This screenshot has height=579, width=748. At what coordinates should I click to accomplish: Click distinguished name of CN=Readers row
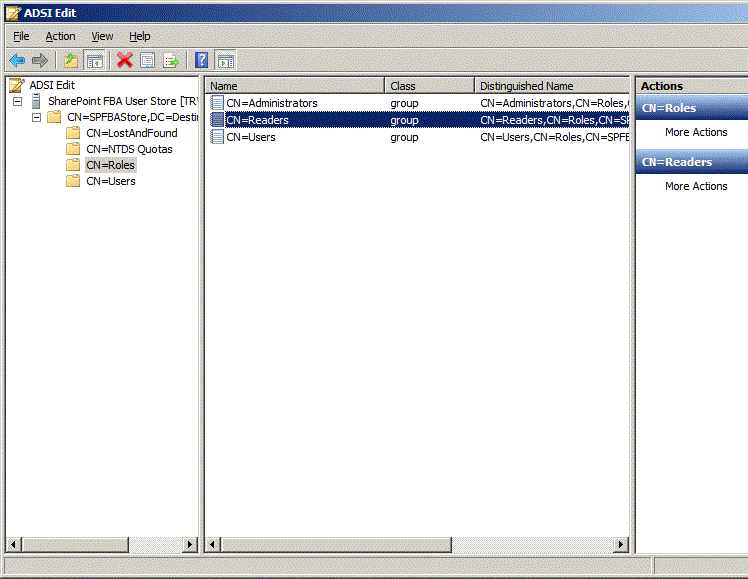[554, 120]
